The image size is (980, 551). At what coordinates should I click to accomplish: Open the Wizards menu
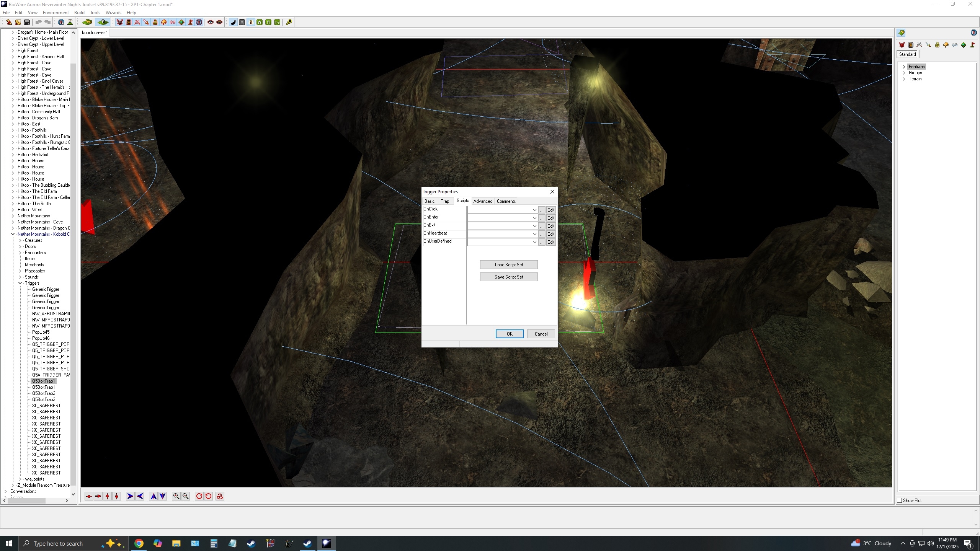(x=113, y=12)
